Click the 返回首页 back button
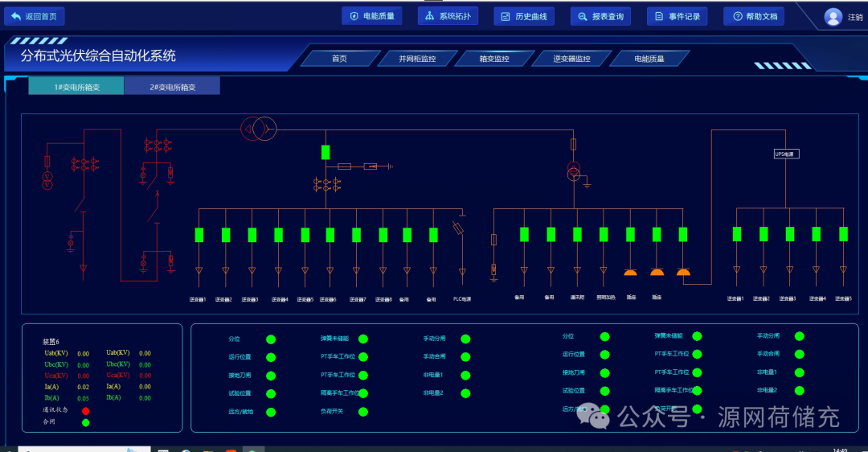This screenshot has height=452, width=868. tap(35, 17)
